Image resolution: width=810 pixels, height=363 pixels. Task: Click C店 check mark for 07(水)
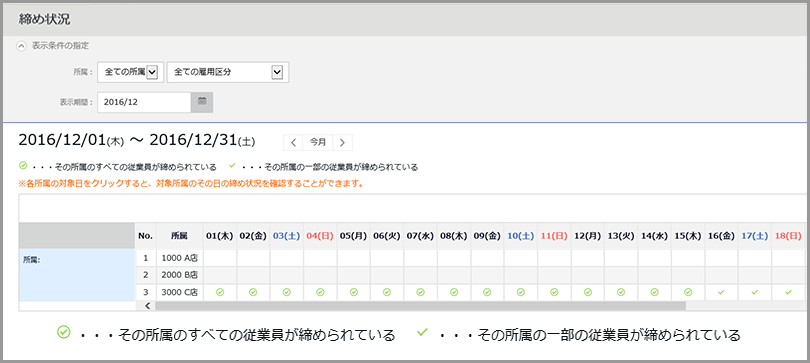[420, 292]
